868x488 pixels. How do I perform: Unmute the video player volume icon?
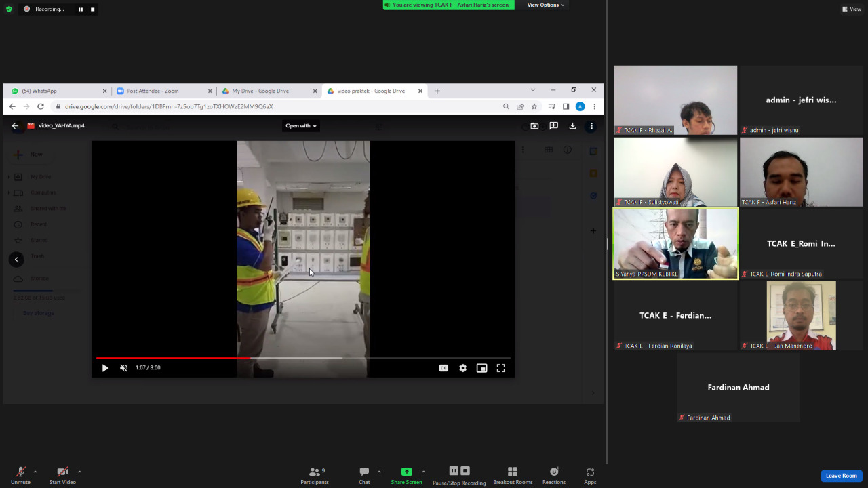(123, 368)
